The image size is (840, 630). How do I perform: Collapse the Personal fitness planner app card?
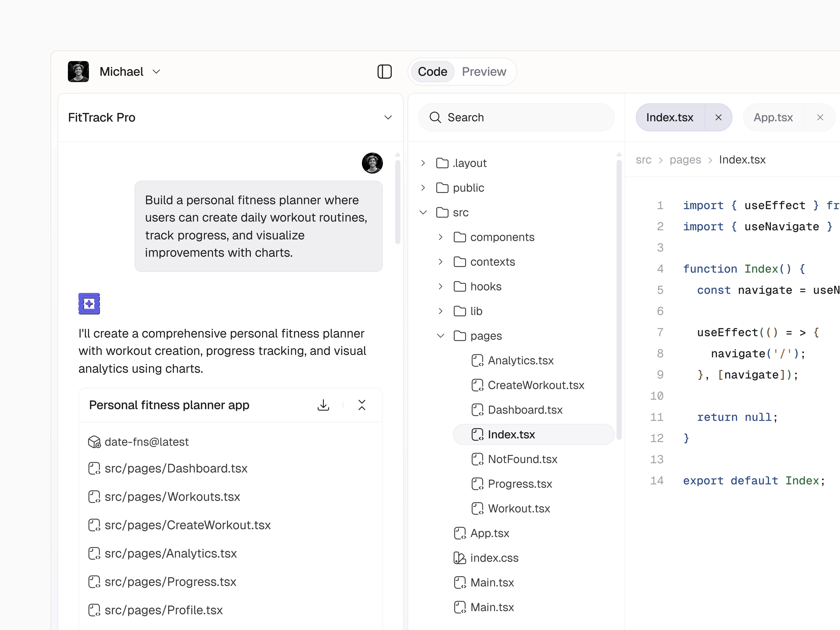pos(362,405)
